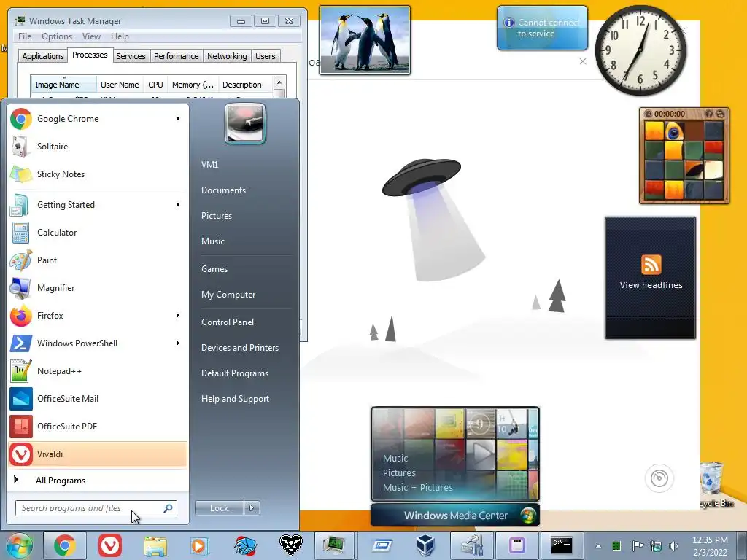Open Vivaldi taskbar icon

[110, 545]
